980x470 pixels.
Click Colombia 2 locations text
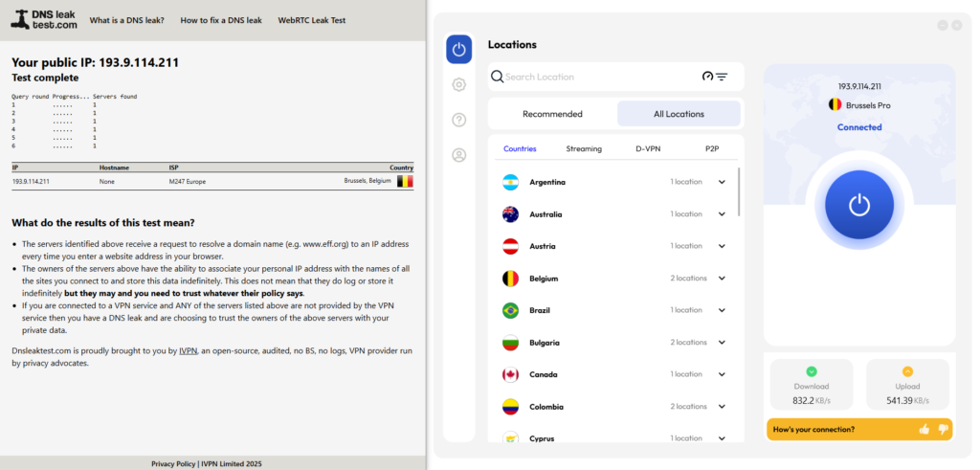click(689, 406)
